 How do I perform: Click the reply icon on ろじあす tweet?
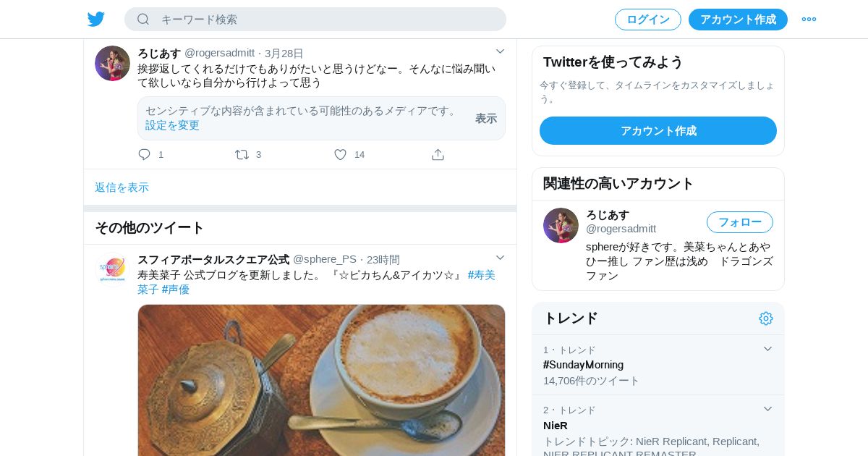144,154
